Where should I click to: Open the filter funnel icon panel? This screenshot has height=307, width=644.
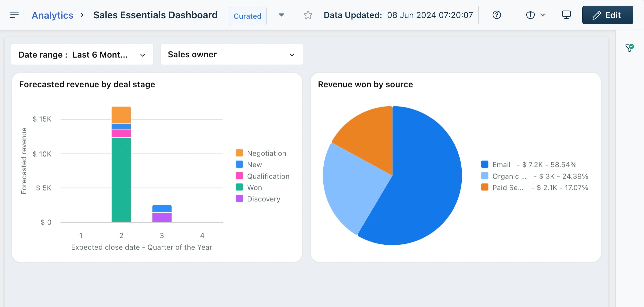pos(630,48)
